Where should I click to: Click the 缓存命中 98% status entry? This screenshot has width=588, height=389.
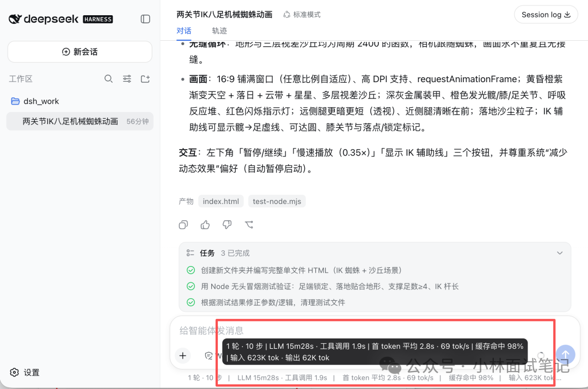pos(471,378)
